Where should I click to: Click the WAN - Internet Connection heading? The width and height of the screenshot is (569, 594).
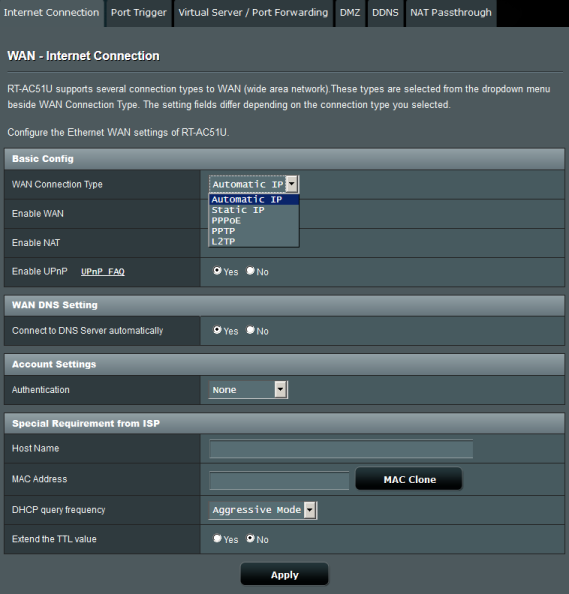(83, 56)
